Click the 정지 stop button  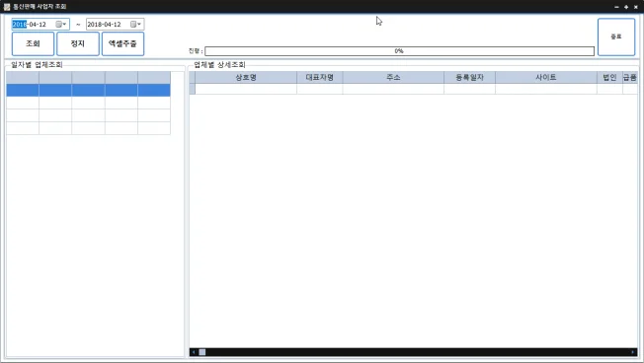coord(78,43)
